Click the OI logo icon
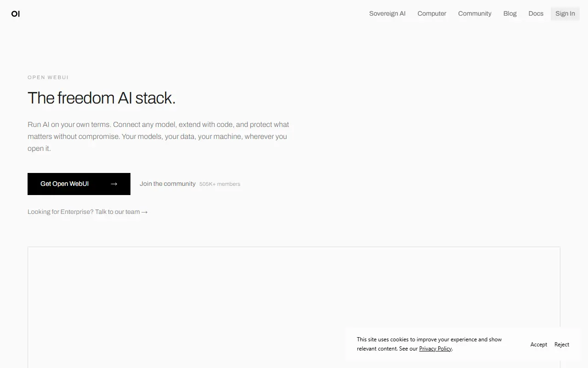 [16, 14]
